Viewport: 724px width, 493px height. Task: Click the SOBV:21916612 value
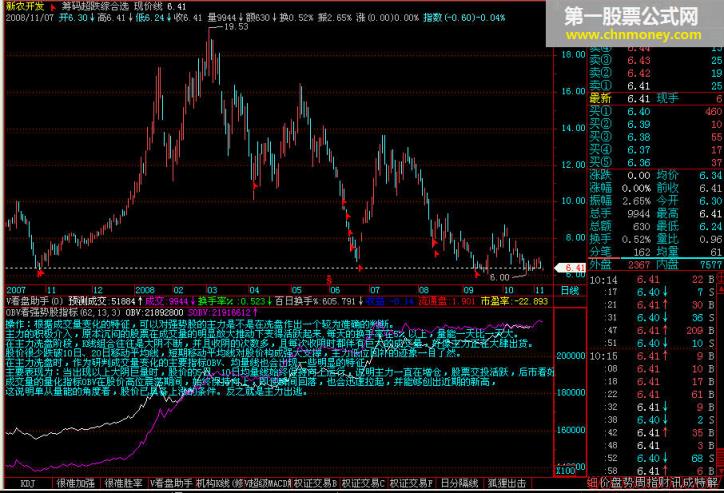pos(221,313)
